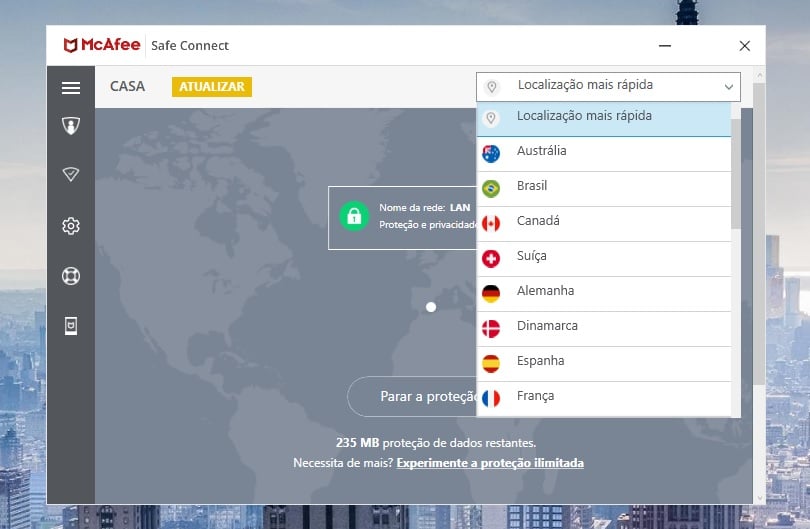Viewport: 810px width, 529px height.
Task: Click the 235 MB data remaining text
Action: click(x=436, y=443)
